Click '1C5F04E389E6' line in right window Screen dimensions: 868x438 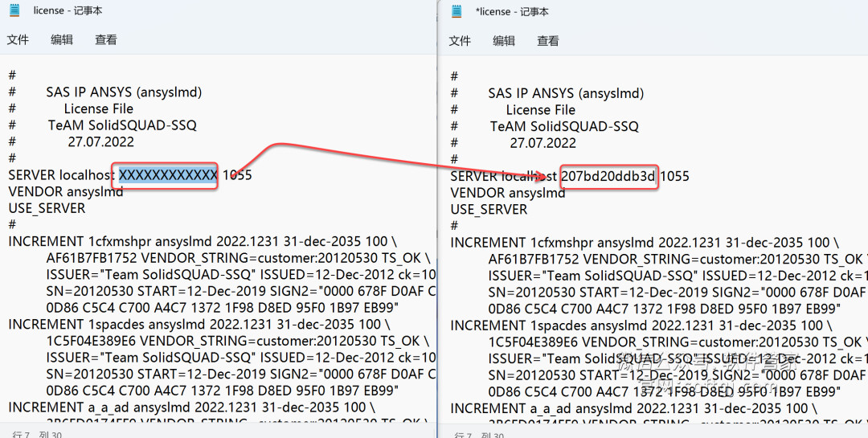point(678,342)
